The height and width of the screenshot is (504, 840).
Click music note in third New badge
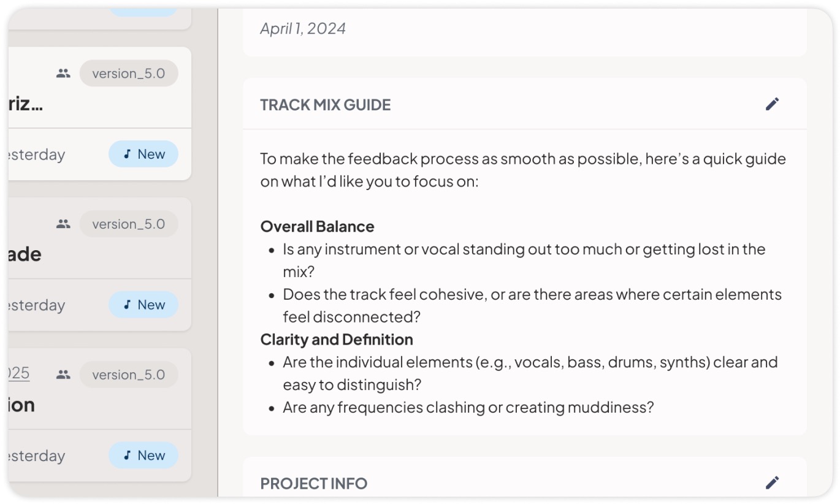coord(128,456)
